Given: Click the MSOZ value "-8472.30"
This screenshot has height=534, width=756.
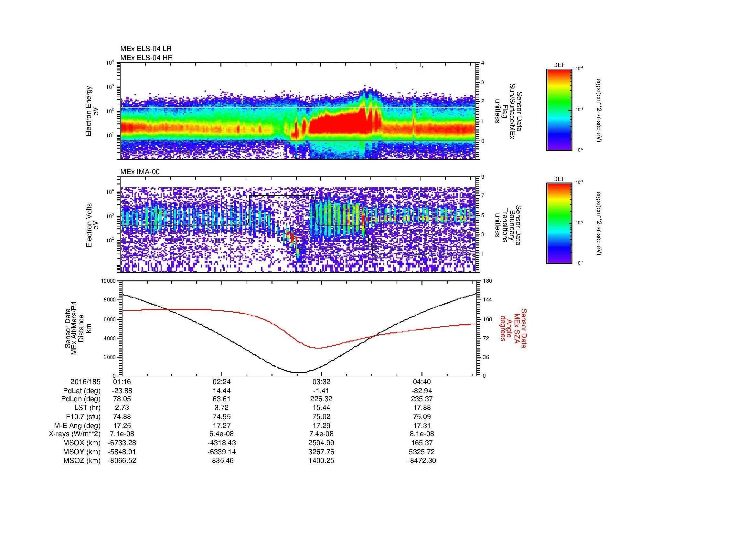Looking at the screenshot, I should pos(421,461).
